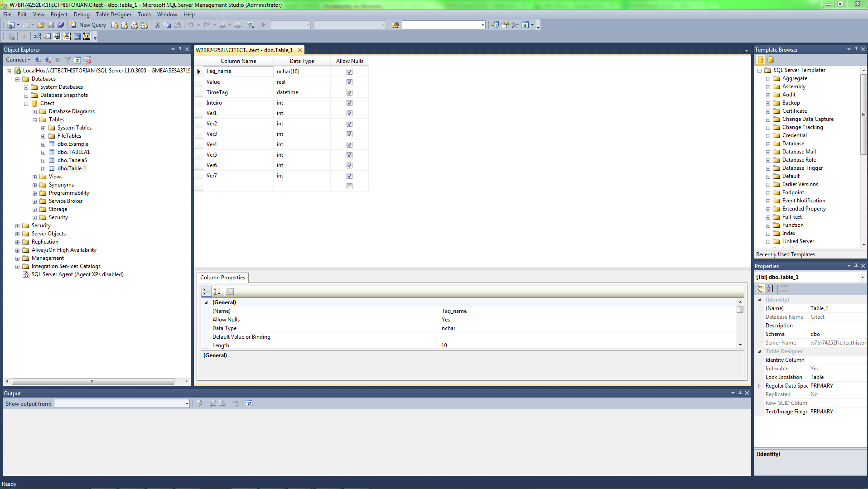This screenshot has height=489, width=868.
Task: Click the Delete script icon in Object Explorer
Action: coord(88,60)
